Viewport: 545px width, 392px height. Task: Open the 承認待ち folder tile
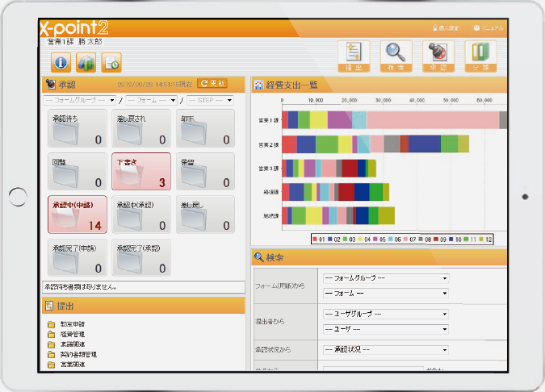click(x=75, y=129)
